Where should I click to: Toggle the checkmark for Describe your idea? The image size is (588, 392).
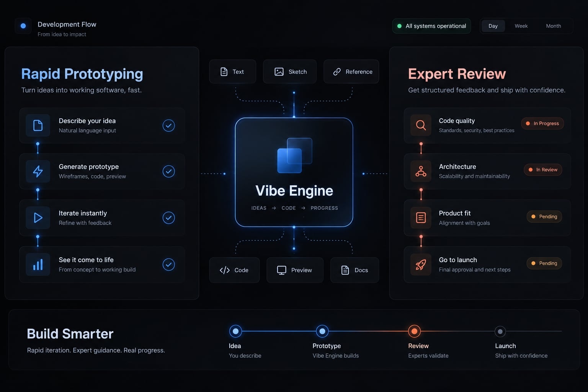(x=169, y=126)
